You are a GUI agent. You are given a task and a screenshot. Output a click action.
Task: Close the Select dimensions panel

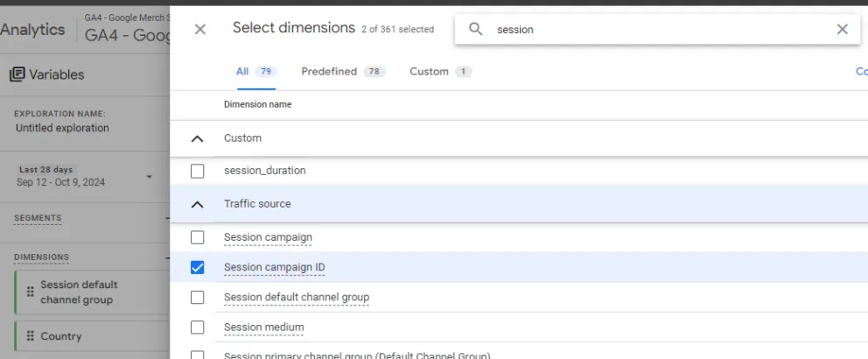[x=200, y=29]
